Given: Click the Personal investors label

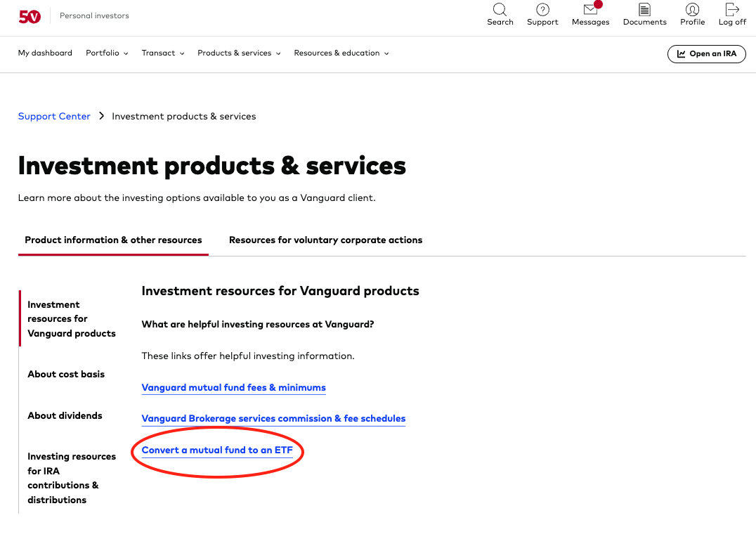Looking at the screenshot, I should (x=94, y=16).
